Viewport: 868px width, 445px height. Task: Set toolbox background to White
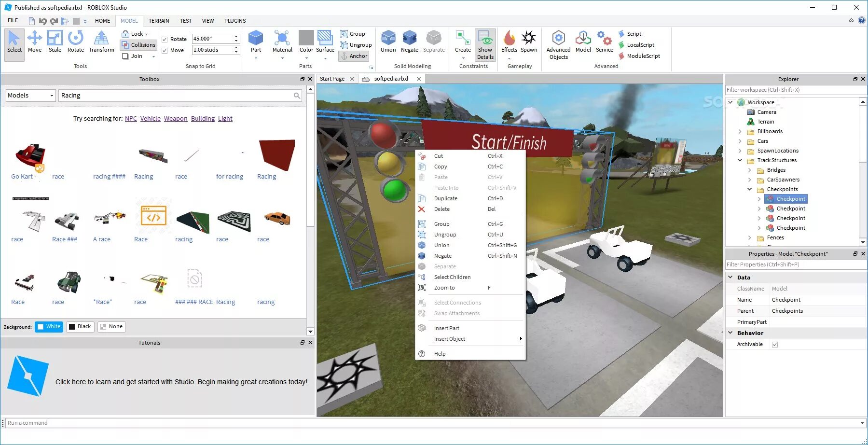[49, 327]
